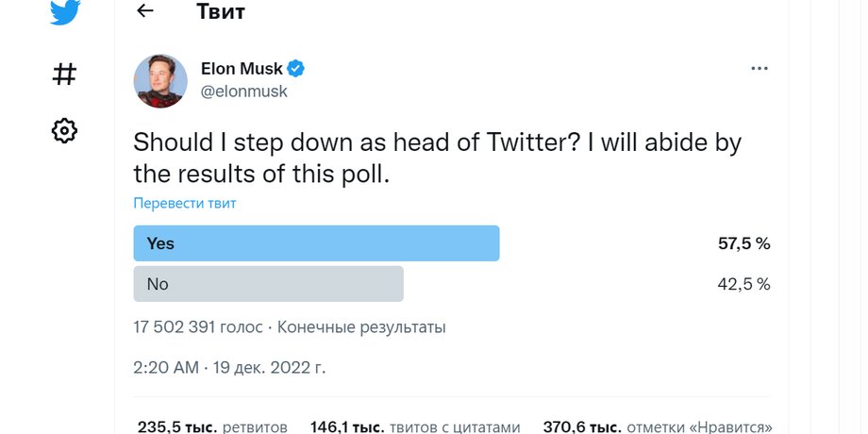This screenshot has height=434, width=868.
Task: Go back using the left arrow
Action: pyautogui.click(x=144, y=11)
